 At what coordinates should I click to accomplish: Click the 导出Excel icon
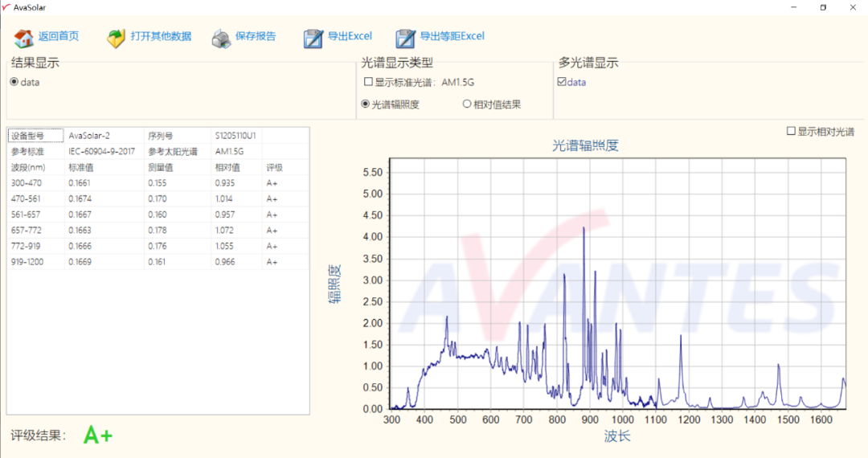point(313,38)
